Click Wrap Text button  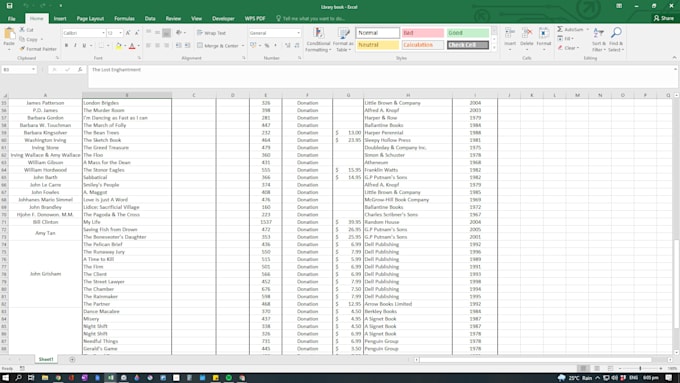[x=211, y=33]
